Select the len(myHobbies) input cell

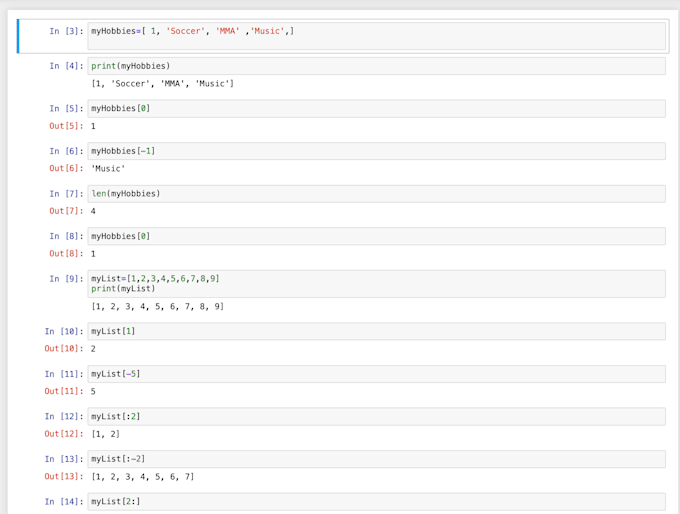(376, 193)
